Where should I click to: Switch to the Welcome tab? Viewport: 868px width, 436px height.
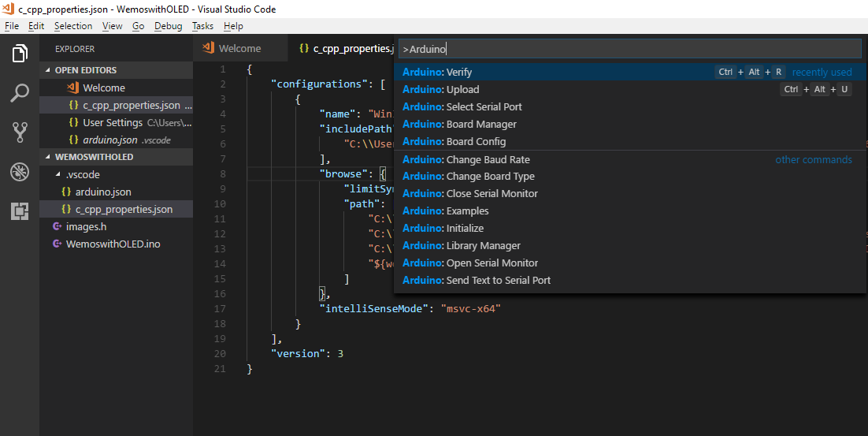tap(240, 48)
